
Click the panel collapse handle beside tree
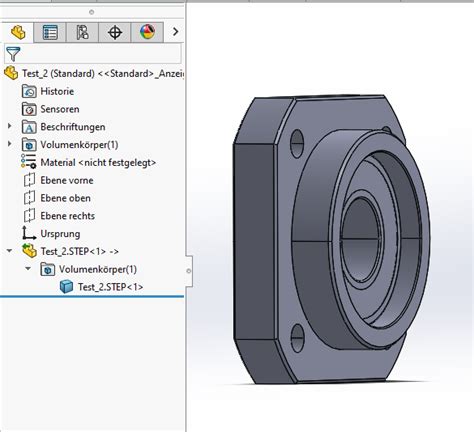189,271
